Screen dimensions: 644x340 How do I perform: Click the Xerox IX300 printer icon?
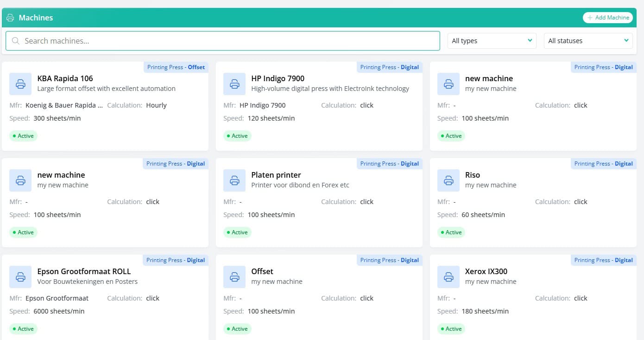448,277
